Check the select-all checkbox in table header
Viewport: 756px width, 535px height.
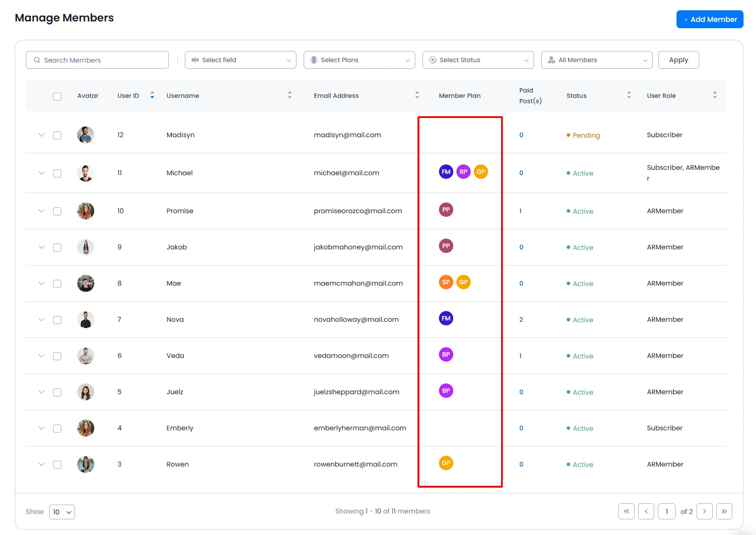coord(57,97)
